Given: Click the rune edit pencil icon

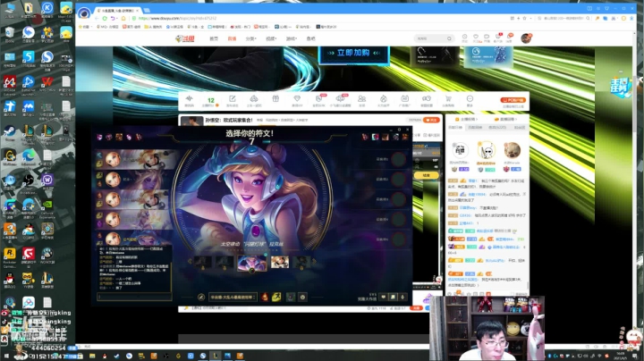Looking at the screenshot, I should (201, 297).
